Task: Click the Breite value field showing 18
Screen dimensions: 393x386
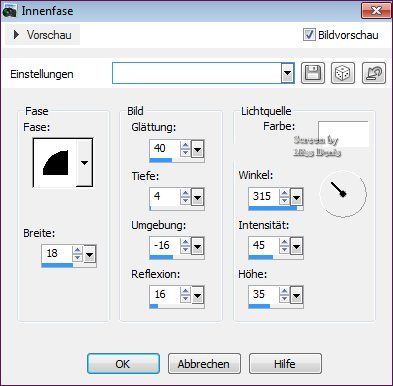Action: click(x=56, y=253)
